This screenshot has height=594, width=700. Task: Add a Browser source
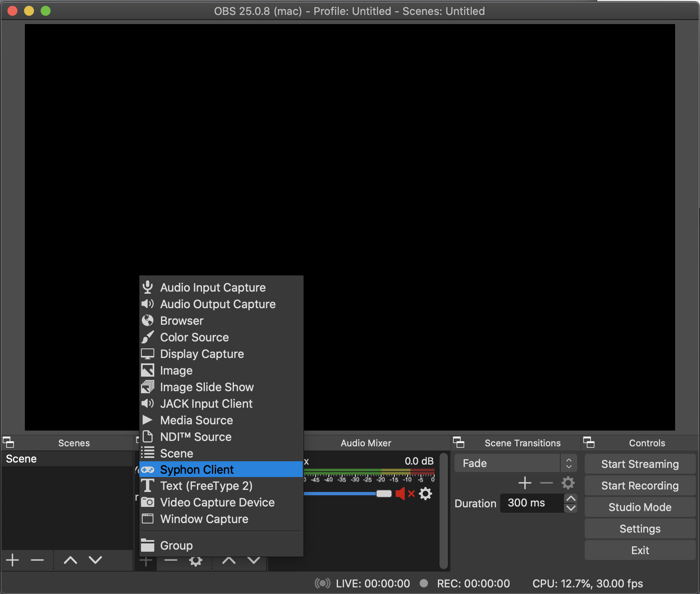[x=221, y=321]
